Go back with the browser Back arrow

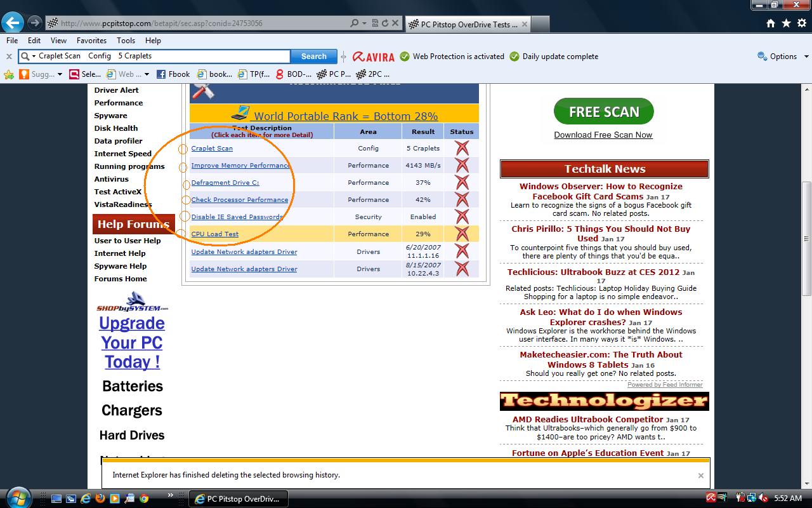(13, 23)
